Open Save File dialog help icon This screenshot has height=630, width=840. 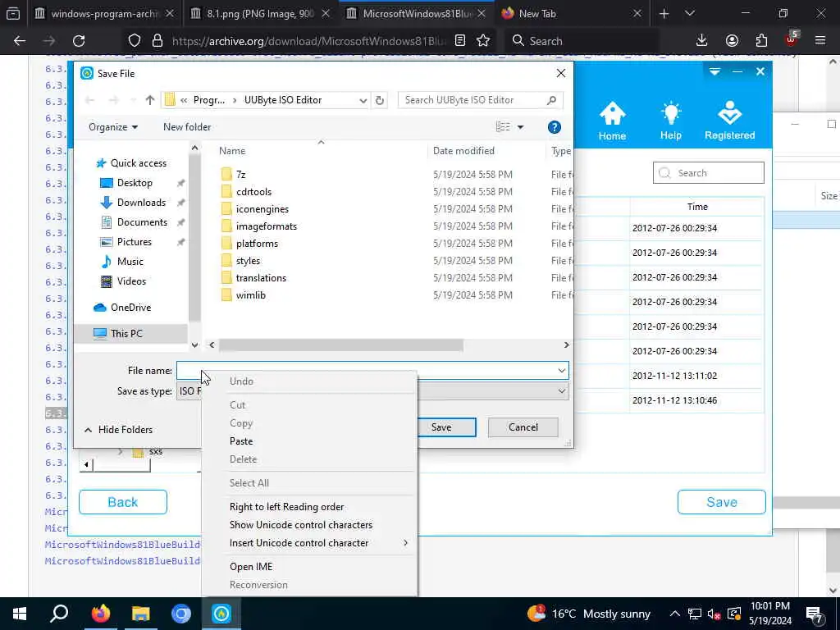(x=554, y=127)
